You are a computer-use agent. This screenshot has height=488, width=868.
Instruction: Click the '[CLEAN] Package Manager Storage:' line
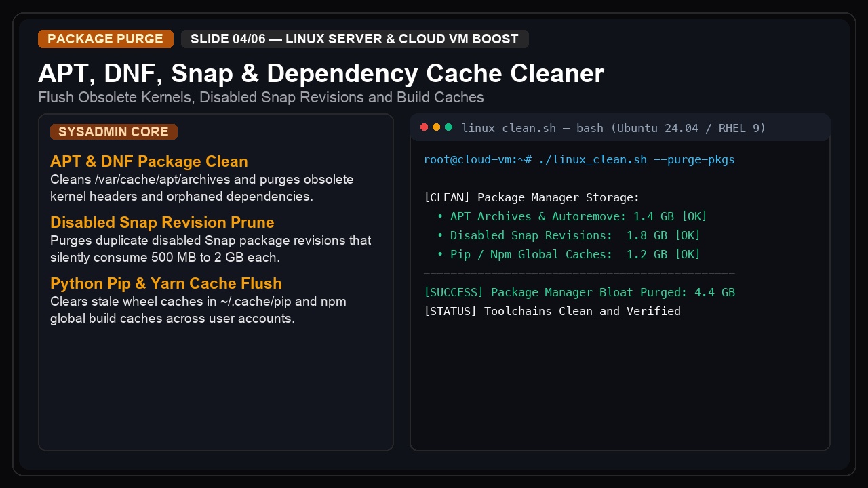pyautogui.click(x=532, y=198)
